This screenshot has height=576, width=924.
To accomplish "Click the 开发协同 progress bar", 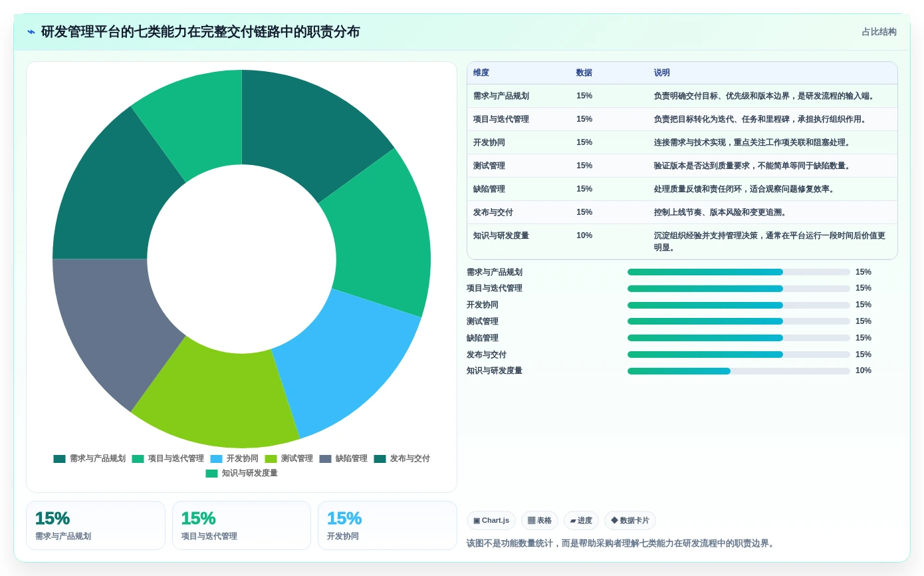I will tap(739, 305).
